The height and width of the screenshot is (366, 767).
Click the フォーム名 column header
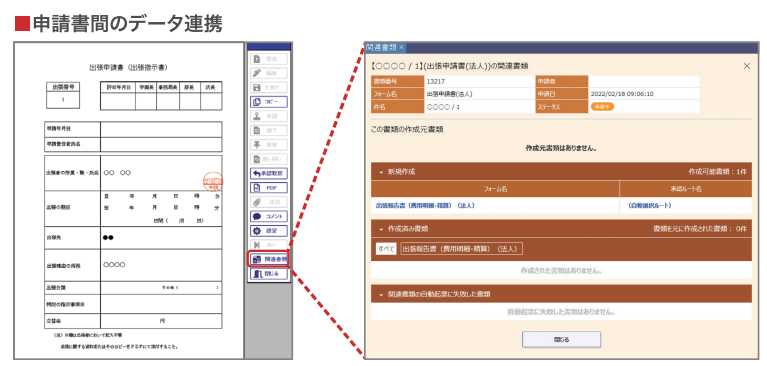(495, 189)
